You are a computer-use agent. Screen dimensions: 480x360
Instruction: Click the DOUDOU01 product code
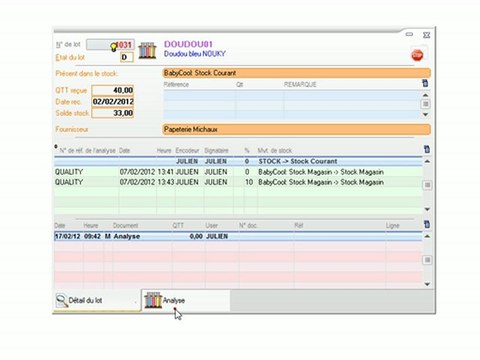[188, 44]
